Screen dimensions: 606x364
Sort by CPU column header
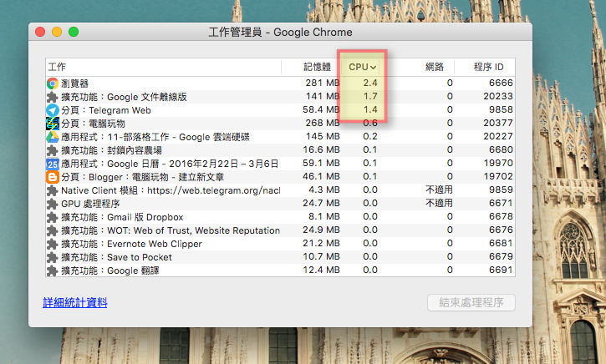pos(363,67)
